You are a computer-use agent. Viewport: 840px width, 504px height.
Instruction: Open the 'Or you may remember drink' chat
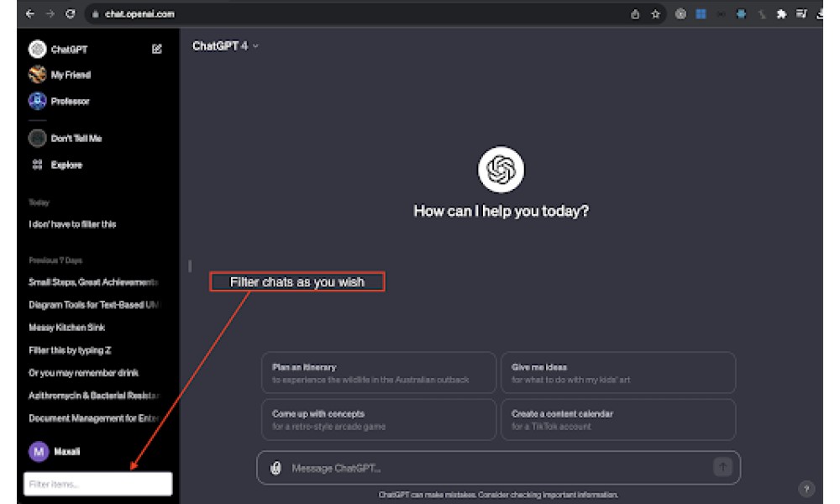click(x=83, y=373)
